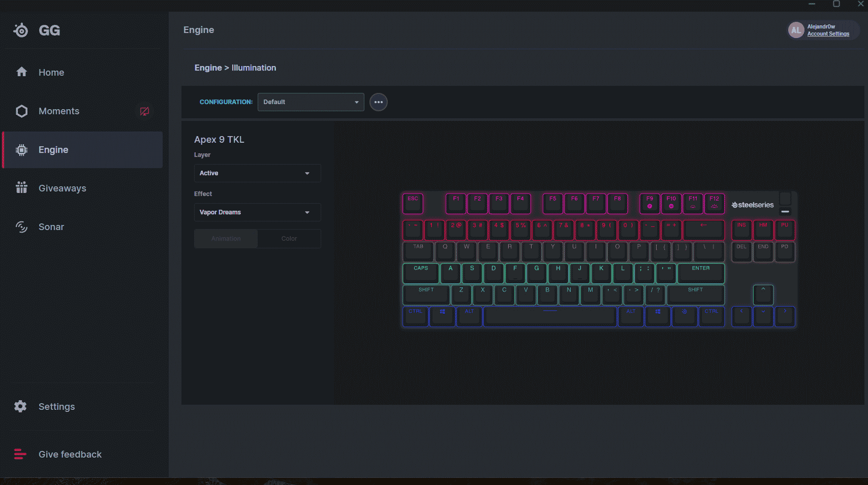
Task: Select the F9 key with media icon
Action: click(650, 204)
